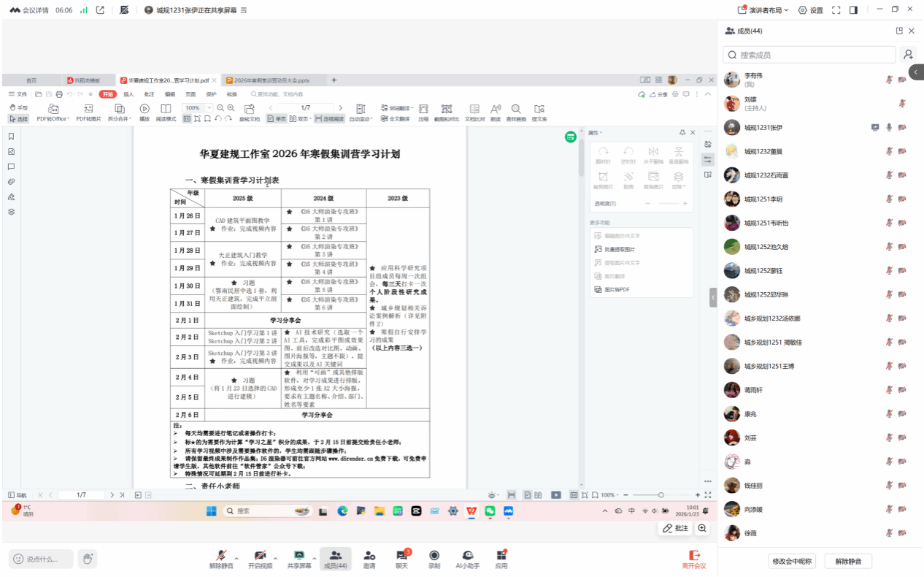This screenshot has height=577, width=924.
Task: Open 设置 settings in the top bar
Action: point(810,10)
